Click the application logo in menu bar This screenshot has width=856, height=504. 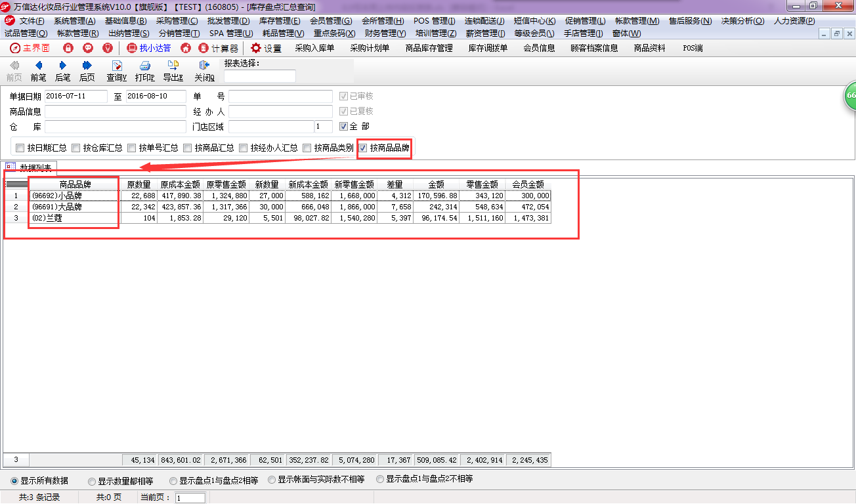[9, 20]
